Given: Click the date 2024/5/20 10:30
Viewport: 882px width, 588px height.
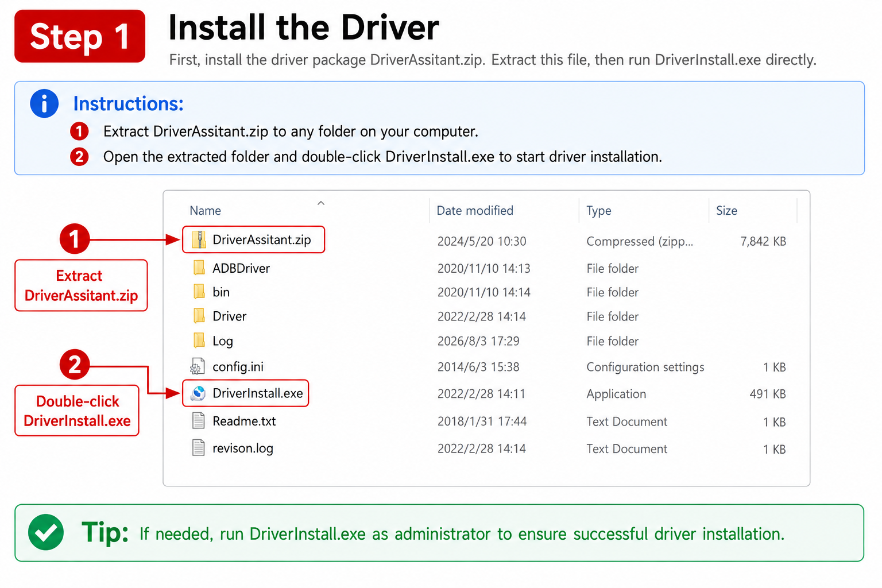Looking at the screenshot, I should pos(482,241).
